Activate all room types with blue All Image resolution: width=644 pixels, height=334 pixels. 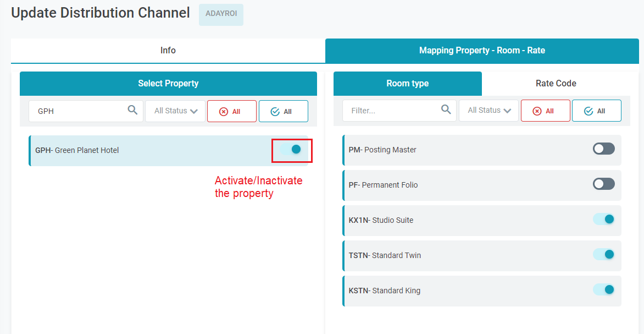(x=596, y=111)
